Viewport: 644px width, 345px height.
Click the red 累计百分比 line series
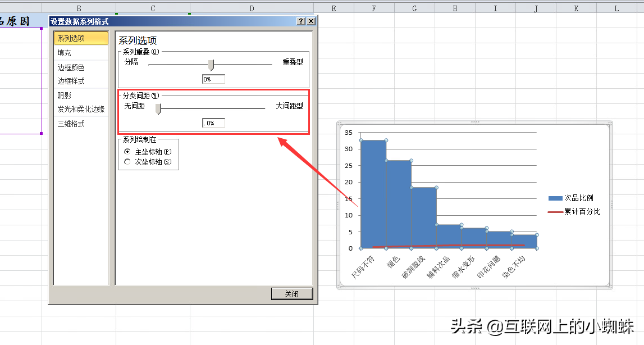click(449, 246)
